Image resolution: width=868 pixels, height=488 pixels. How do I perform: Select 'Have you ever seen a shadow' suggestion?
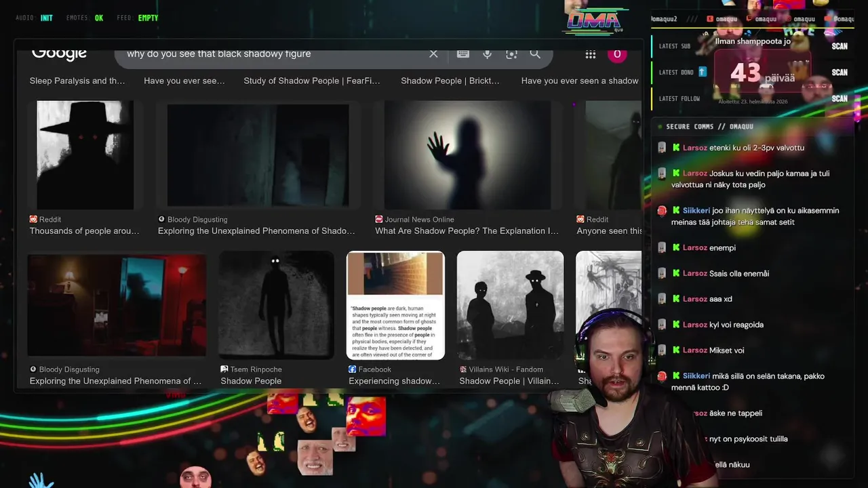click(580, 81)
